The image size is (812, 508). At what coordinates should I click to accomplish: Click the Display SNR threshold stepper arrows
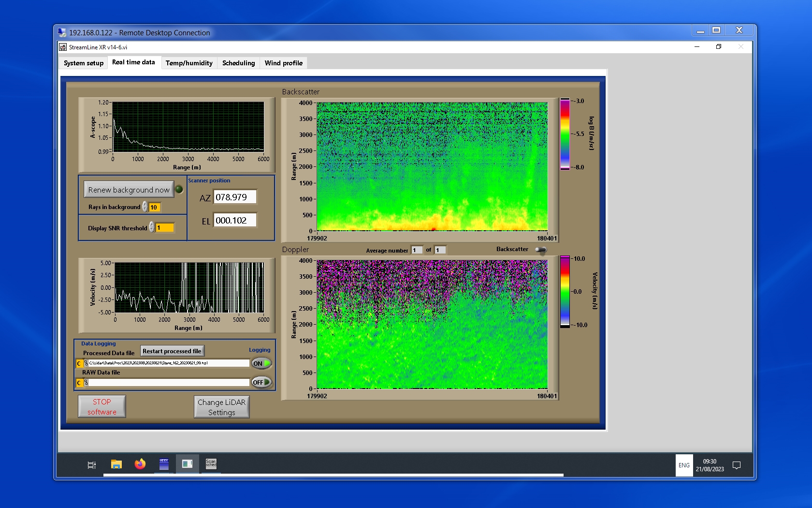click(152, 227)
